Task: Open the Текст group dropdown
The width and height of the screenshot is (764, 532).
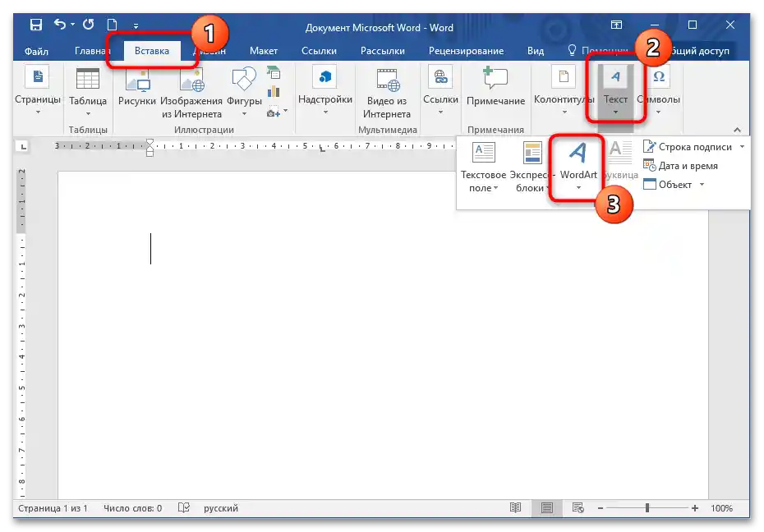Action: 615,91
